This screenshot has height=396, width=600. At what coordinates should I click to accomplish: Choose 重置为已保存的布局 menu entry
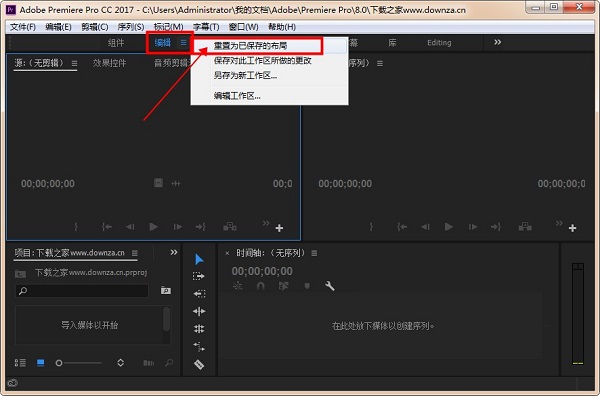tap(269, 46)
